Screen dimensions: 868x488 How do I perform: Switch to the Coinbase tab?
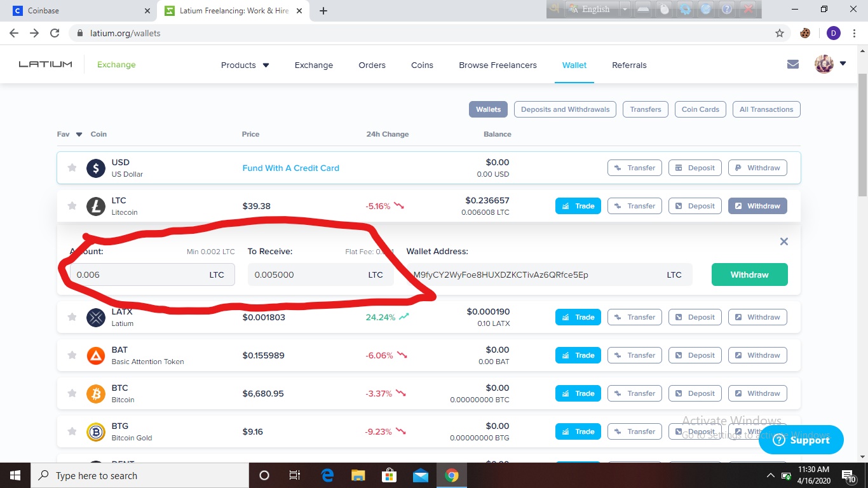(80, 11)
